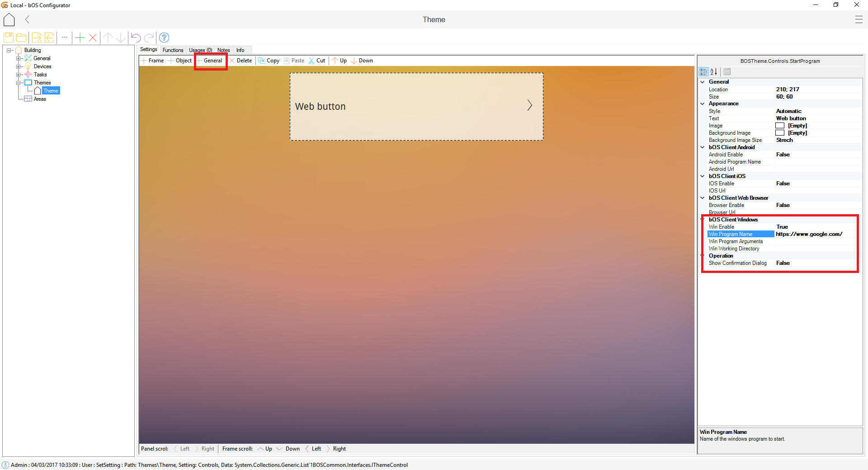
Task: Collapse the Themes tree node
Action: click(x=19, y=83)
